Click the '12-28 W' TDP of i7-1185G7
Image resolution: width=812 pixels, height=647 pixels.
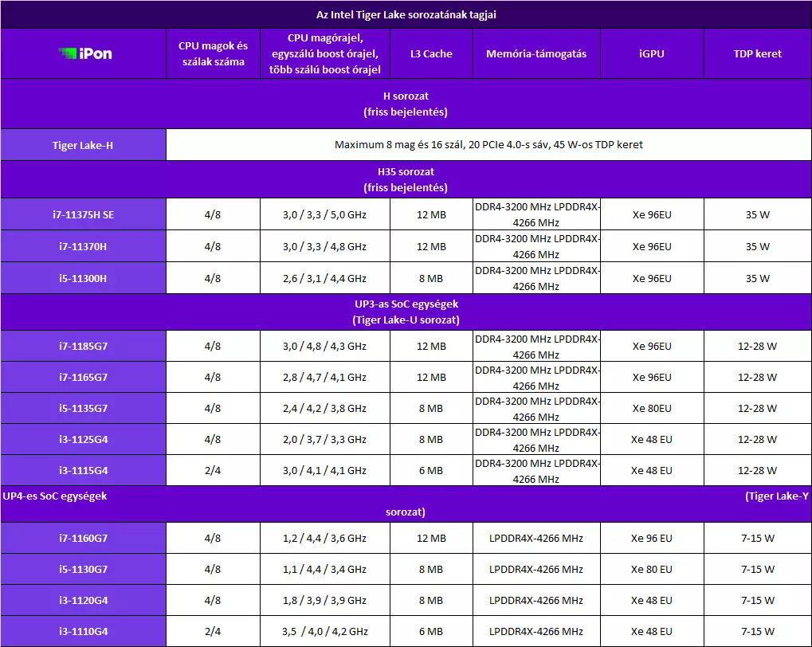[x=757, y=346]
